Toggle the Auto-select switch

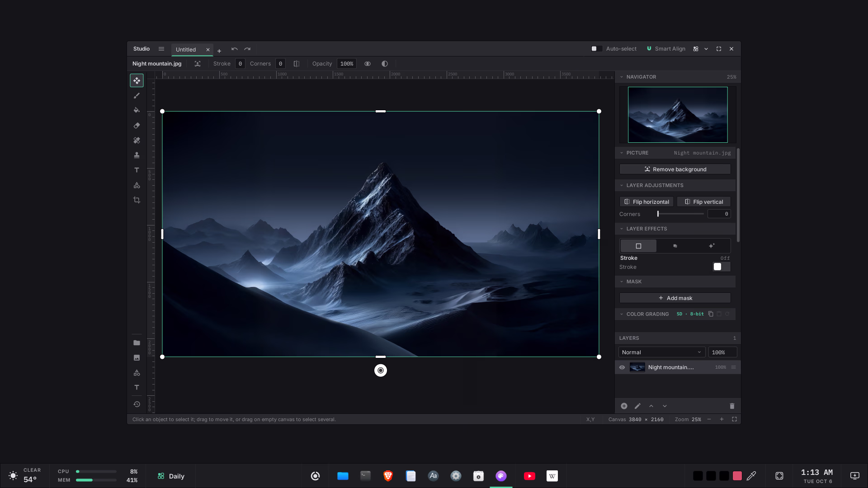tap(597, 49)
